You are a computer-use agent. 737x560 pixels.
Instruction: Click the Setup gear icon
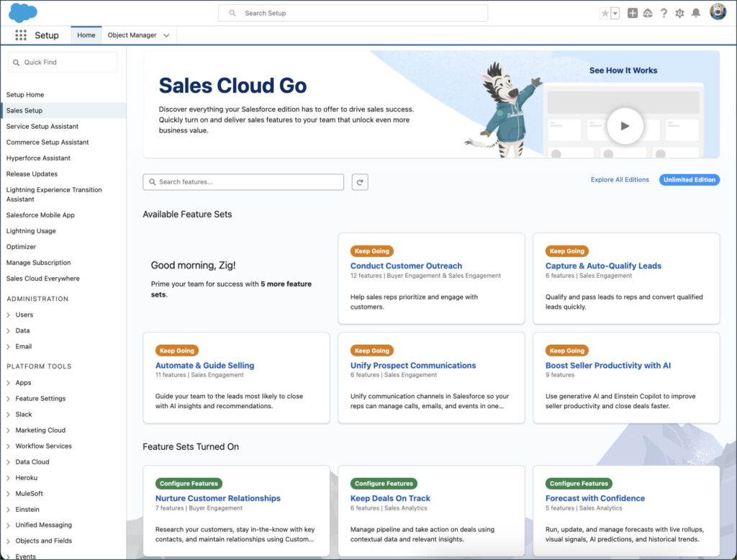pos(679,13)
